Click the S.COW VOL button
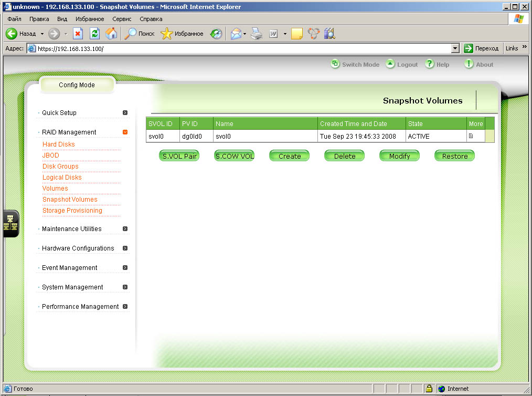The image size is (532, 396). tap(235, 156)
